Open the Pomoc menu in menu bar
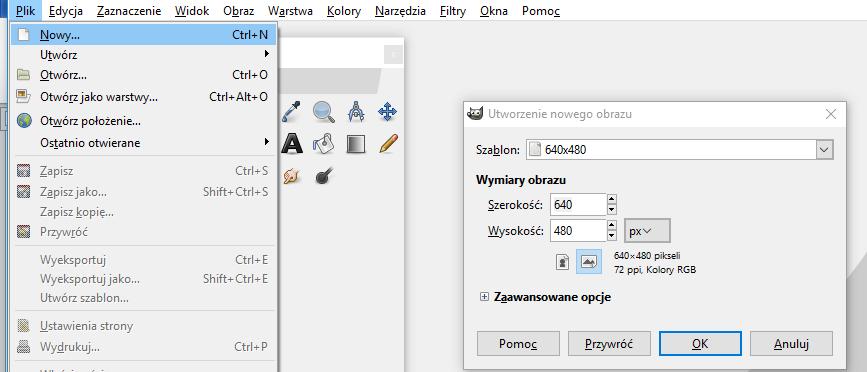 [x=541, y=11]
